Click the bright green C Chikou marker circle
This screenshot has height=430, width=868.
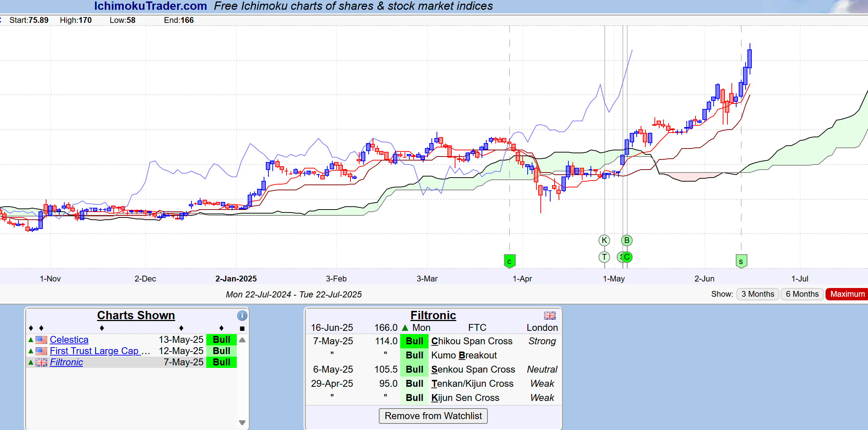[x=627, y=257]
